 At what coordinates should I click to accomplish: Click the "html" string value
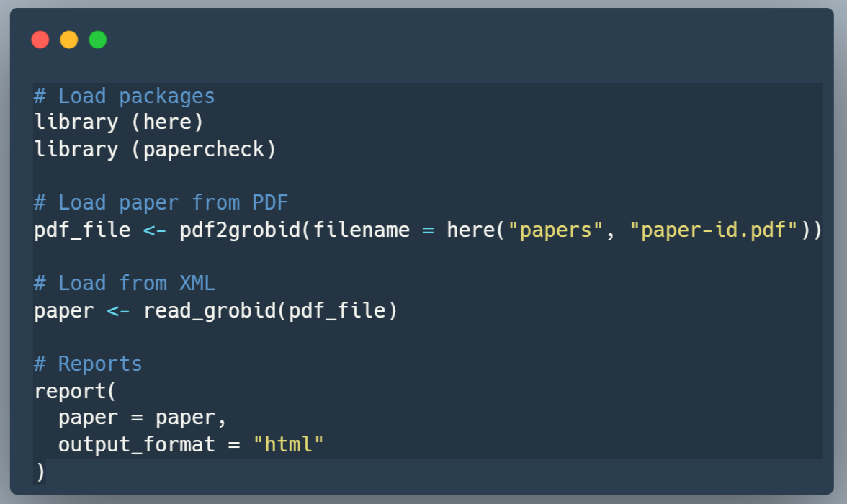[288, 445]
